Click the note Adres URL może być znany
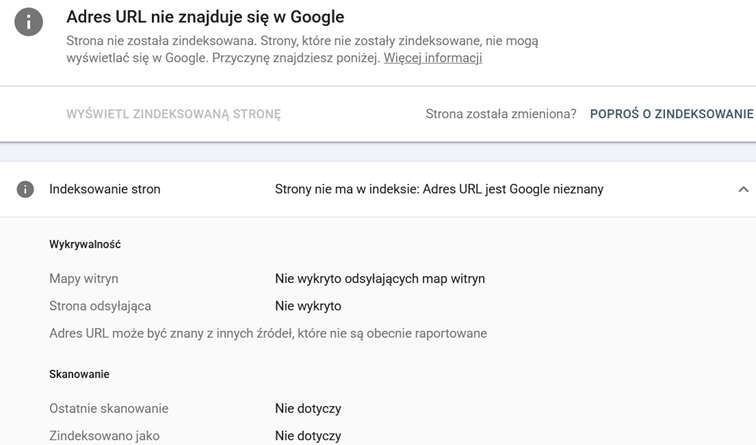 pos(268,334)
